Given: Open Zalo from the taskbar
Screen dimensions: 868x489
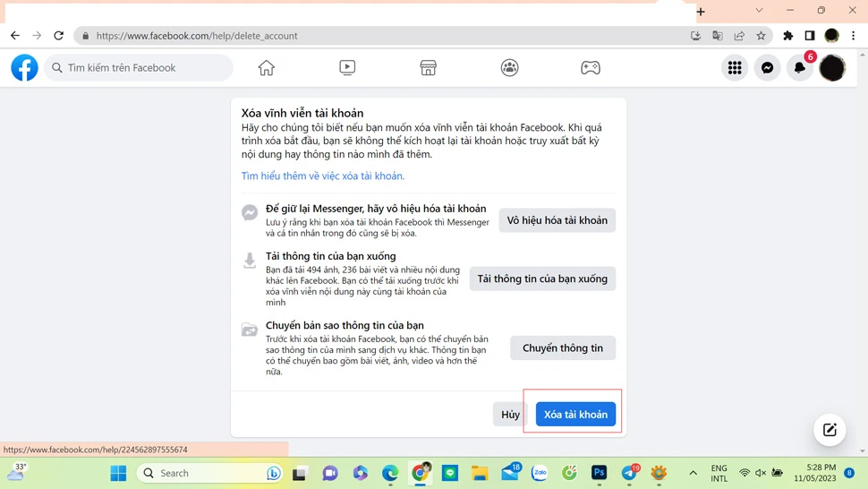Looking at the screenshot, I should tap(540, 473).
